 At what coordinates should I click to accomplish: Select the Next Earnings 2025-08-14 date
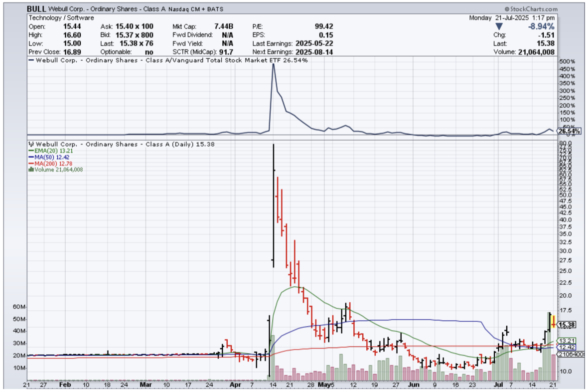click(x=314, y=52)
